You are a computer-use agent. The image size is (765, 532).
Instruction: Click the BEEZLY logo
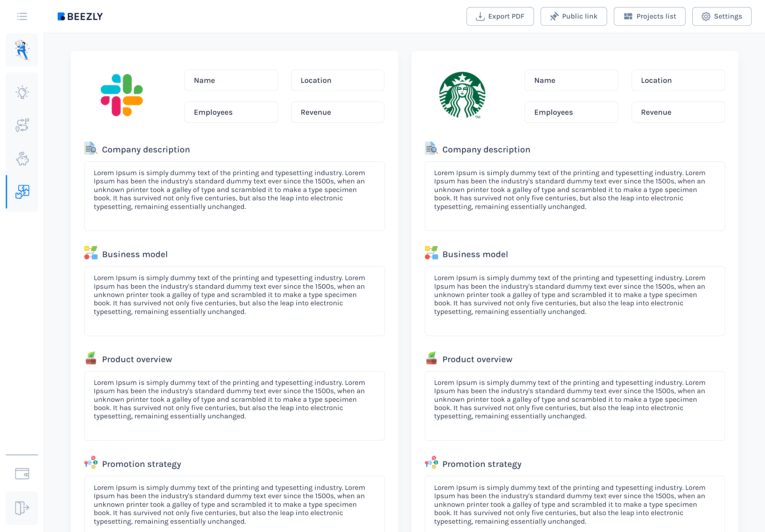coord(80,16)
